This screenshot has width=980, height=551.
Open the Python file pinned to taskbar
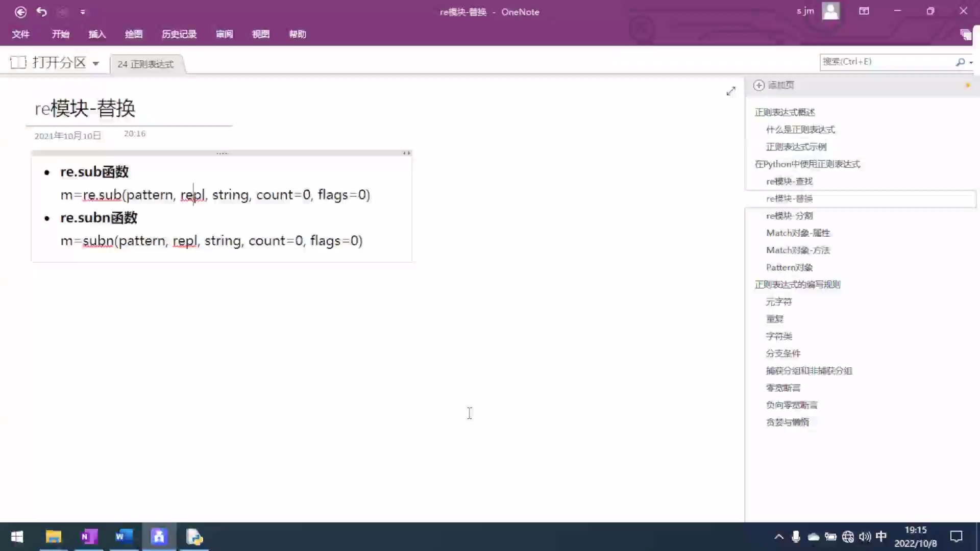[x=194, y=537]
